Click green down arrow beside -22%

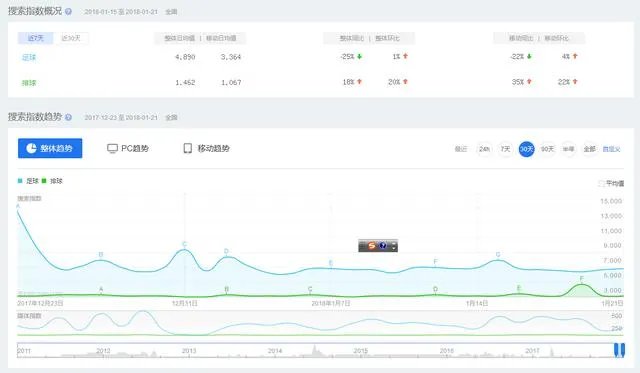coord(529,56)
